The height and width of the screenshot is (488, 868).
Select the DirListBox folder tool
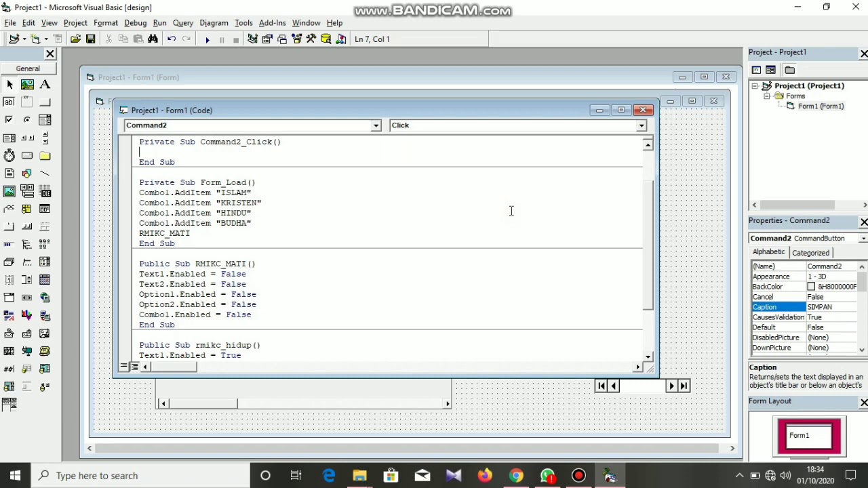pos(45,155)
